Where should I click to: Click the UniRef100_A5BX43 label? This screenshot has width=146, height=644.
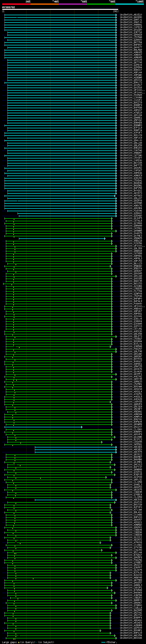pos(131,309)
